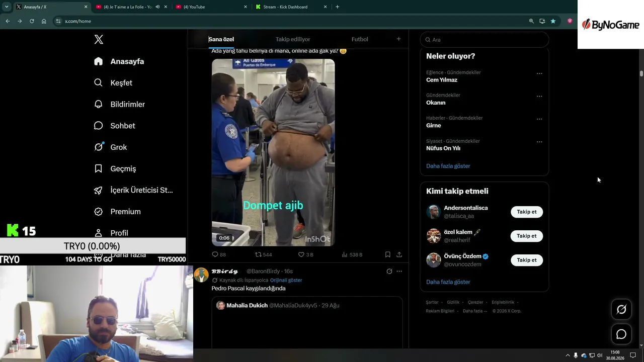Follow Andersontalisca with Takip et
The width and height of the screenshot is (644, 362).
(x=527, y=212)
